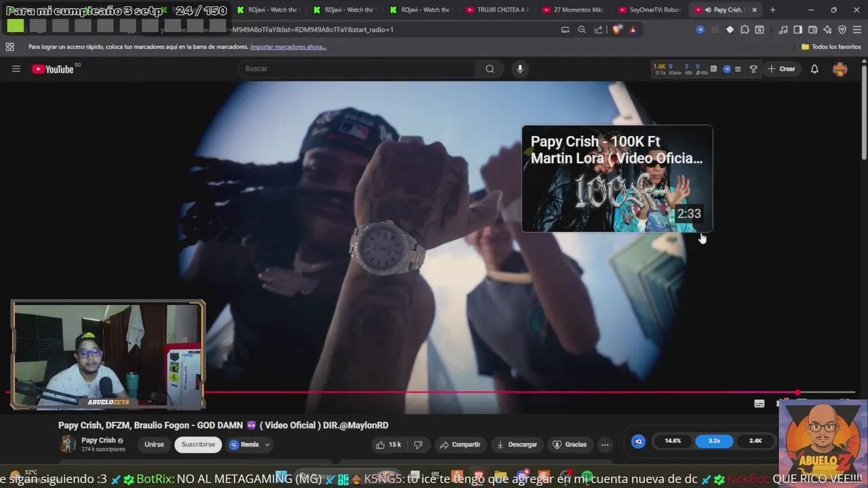
Task: Open a new browser tab
Action: (772, 10)
